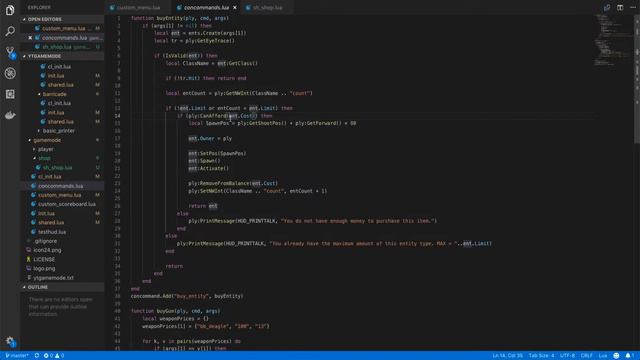Collapse the Open Editors section
This screenshot has width=640, height=360.
62,19
